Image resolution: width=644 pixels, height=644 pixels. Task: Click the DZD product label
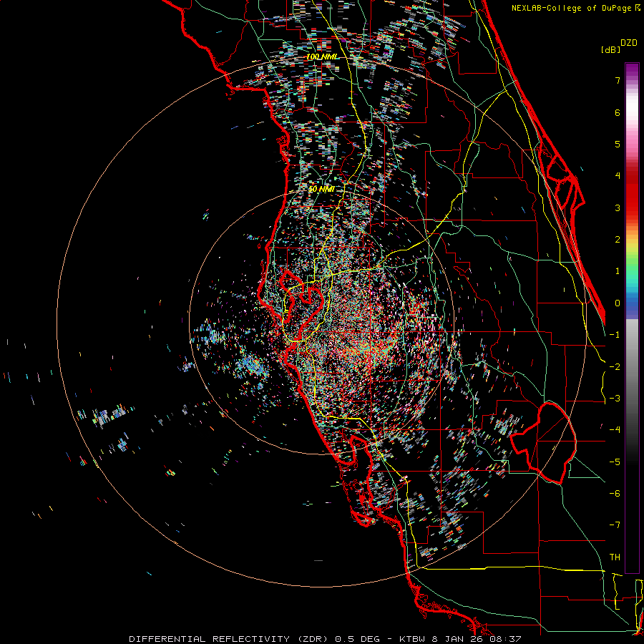pos(629,43)
